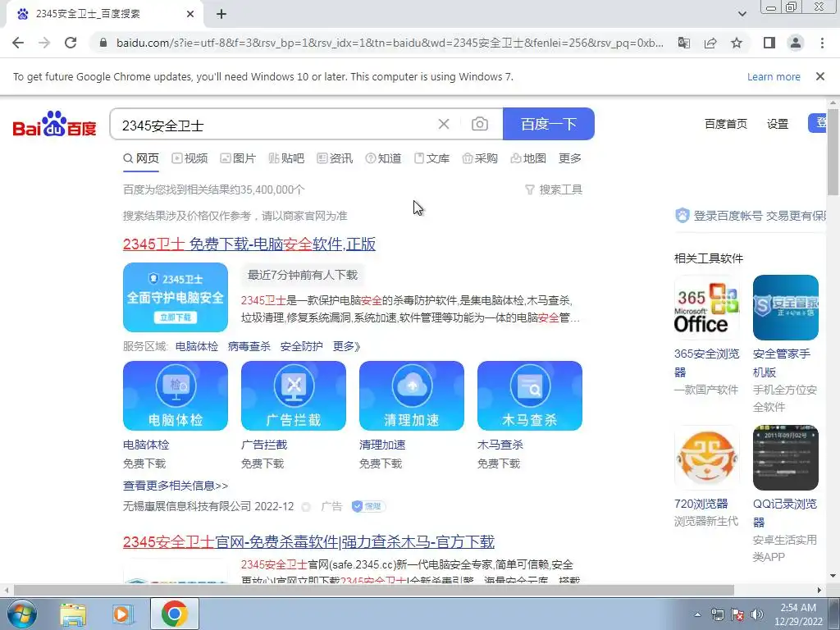Clear the search box text
840x630 pixels.
pos(444,125)
